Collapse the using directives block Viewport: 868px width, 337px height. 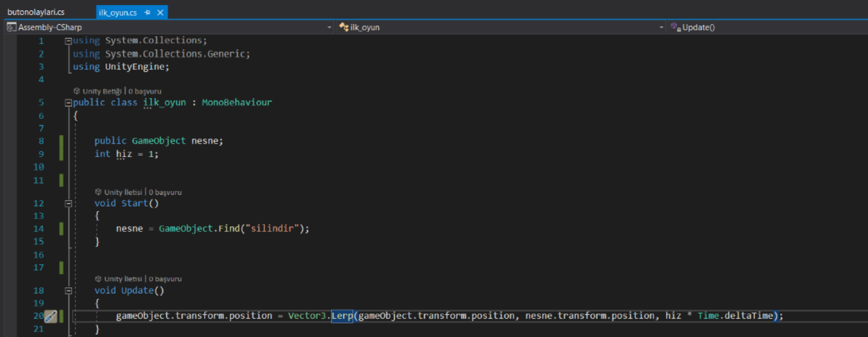point(69,41)
